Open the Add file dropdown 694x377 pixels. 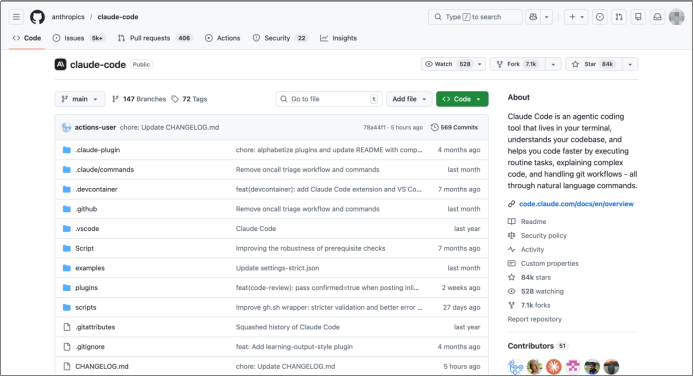(409, 99)
